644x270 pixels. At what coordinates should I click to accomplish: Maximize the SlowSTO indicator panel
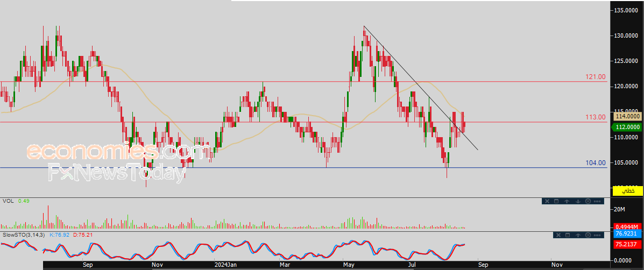568,235
